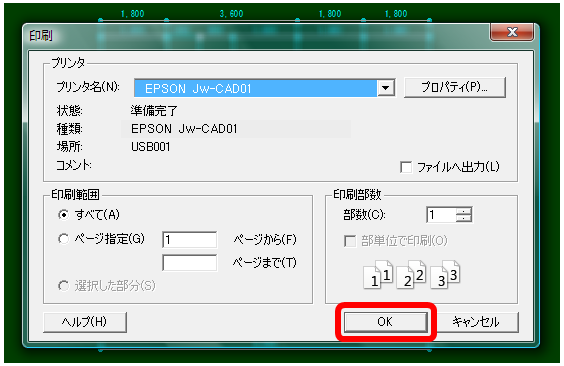The height and width of the screenshot is (366, 564).
Task: Select the すべて(A) radio button
Action: pos(63,215)
